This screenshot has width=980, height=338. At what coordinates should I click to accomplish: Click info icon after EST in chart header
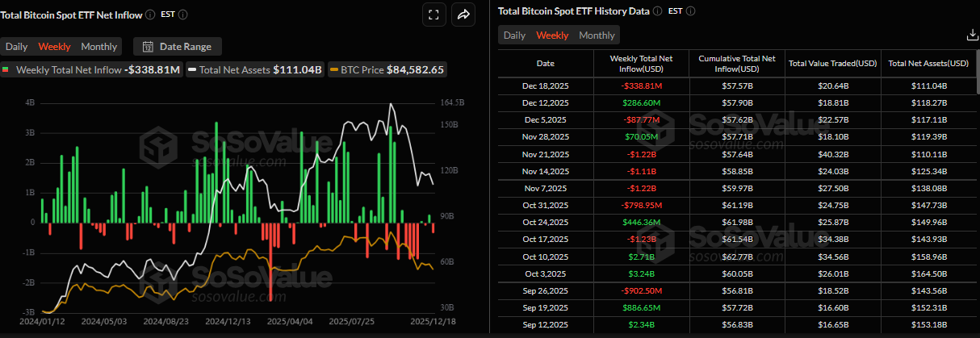[184, 15]
